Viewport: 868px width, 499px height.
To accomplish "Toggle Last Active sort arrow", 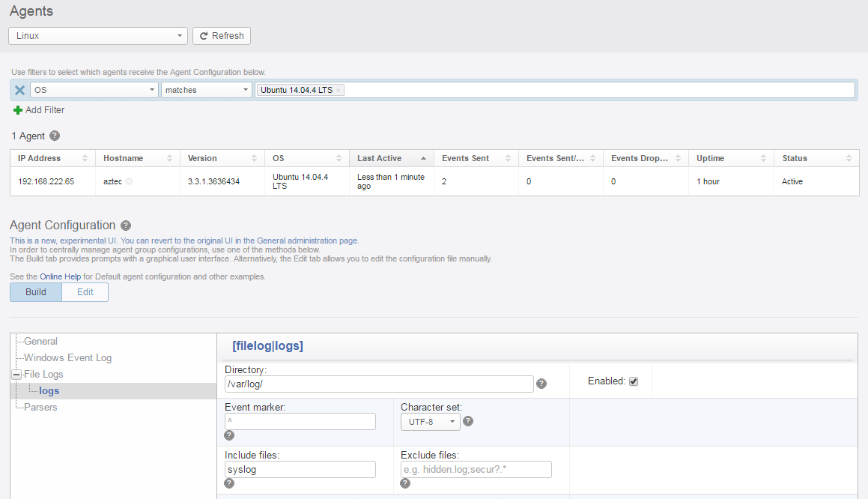I will [423, 158].
